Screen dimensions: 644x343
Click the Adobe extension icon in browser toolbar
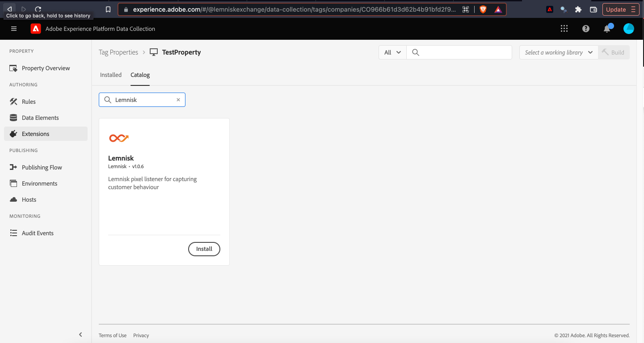[550, 9]
